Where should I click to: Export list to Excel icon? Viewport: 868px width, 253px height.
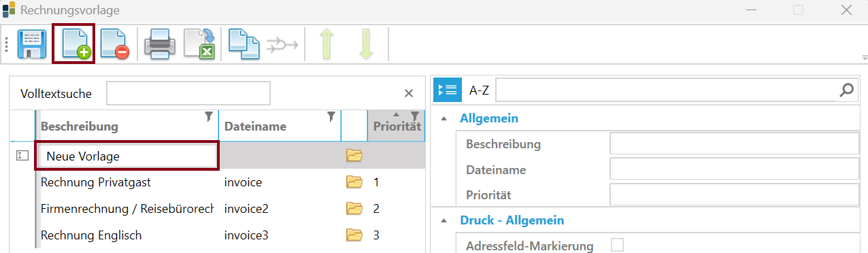click(199, 44)
